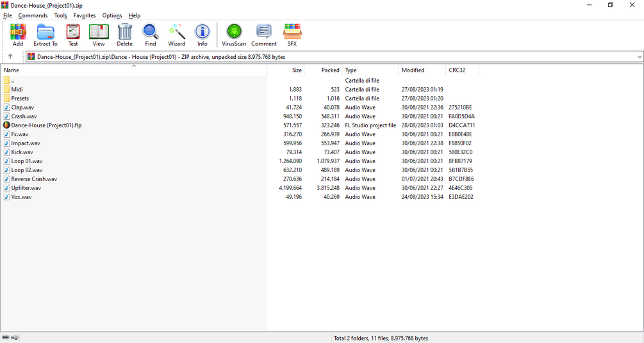The image size is (644, 343).
Task: Select the FL Studio project file icon
Action: coord(6,125)
